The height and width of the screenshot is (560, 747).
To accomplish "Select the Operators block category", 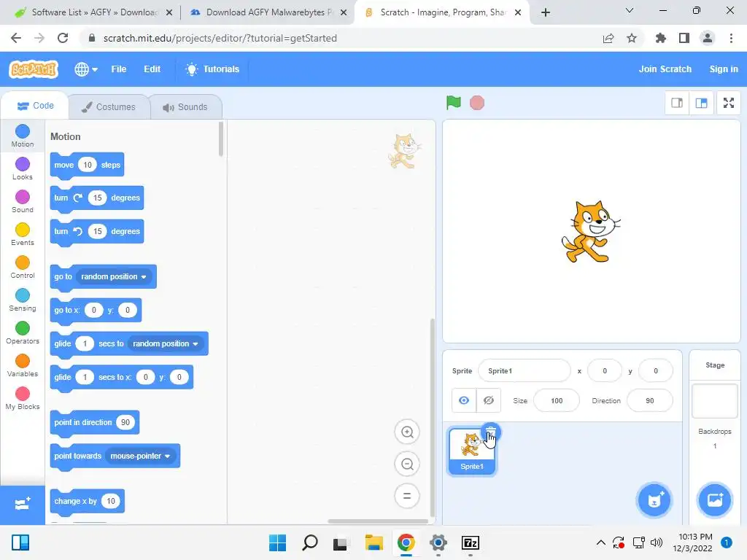I will point(23,333).
